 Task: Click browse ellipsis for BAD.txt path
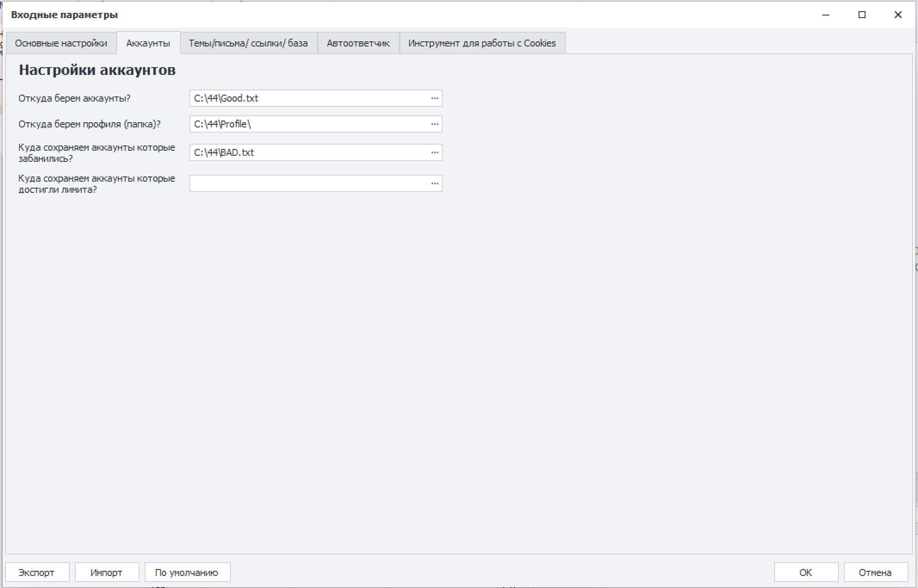tap(434, 152)
